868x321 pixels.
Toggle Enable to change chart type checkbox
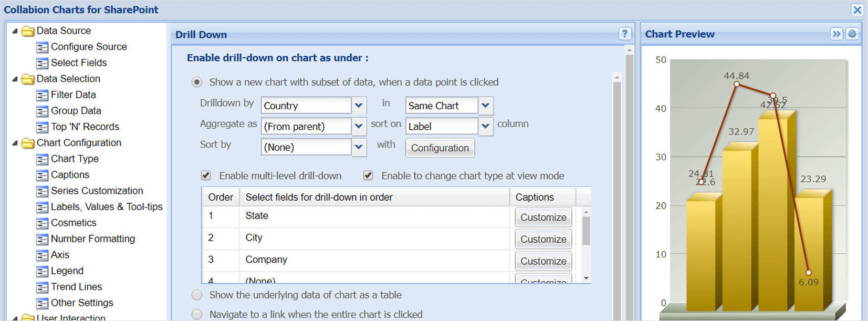click(x=368, y=175)
